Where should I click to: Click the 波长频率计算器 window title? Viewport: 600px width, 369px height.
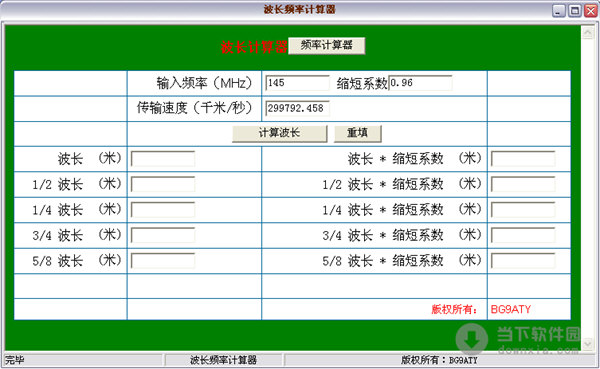(299, 9)
